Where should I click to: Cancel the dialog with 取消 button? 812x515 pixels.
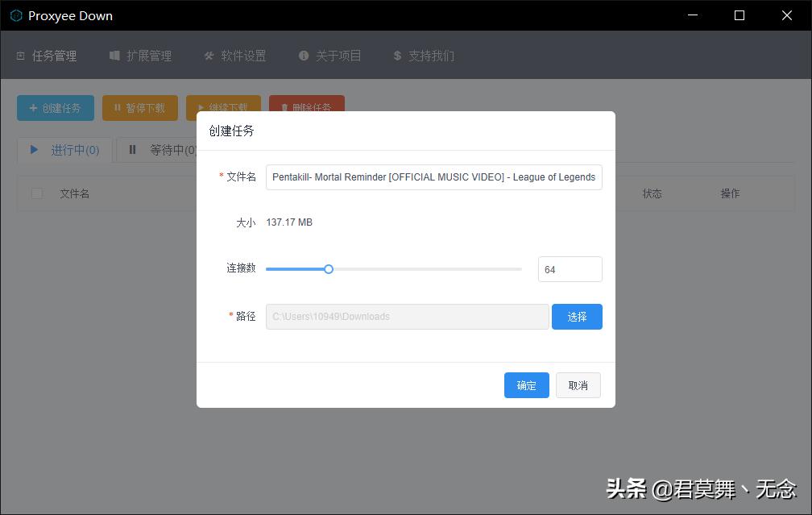point(578,385)
